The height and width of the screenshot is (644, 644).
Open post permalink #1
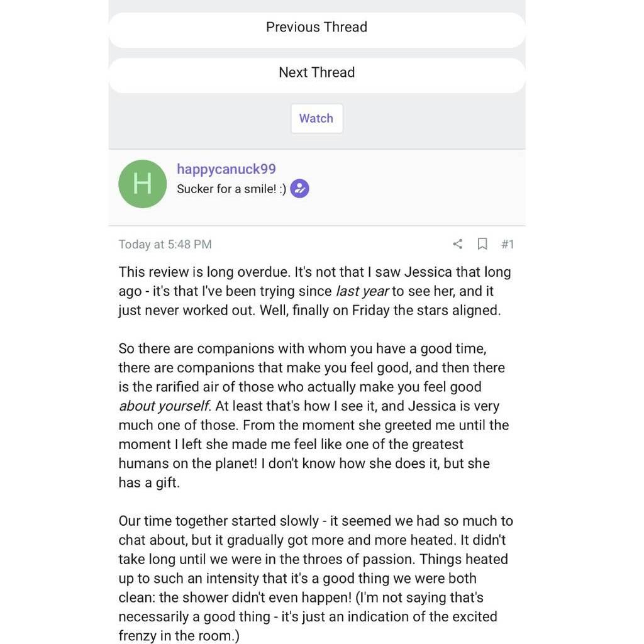[x=508, y=244]
